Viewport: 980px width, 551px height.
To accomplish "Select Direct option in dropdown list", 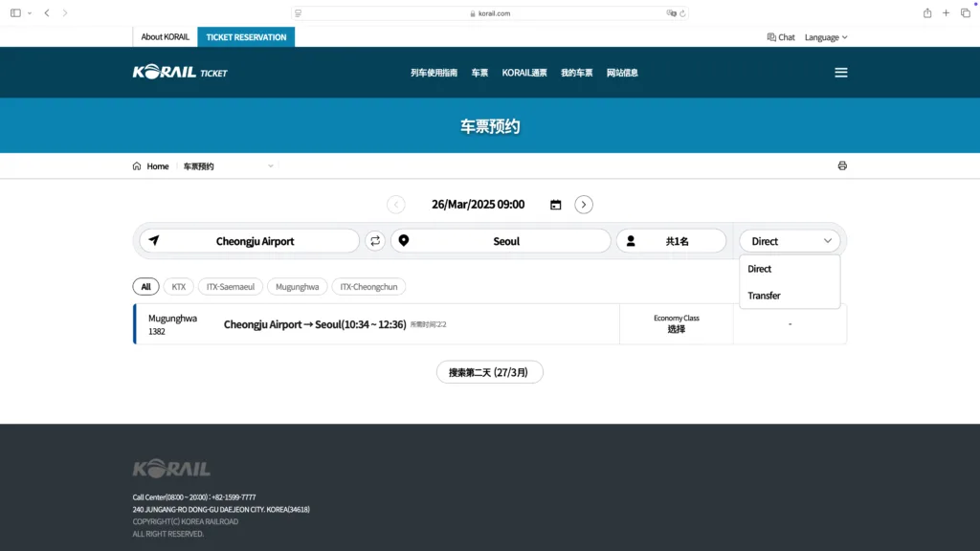I will pos(790,269).
